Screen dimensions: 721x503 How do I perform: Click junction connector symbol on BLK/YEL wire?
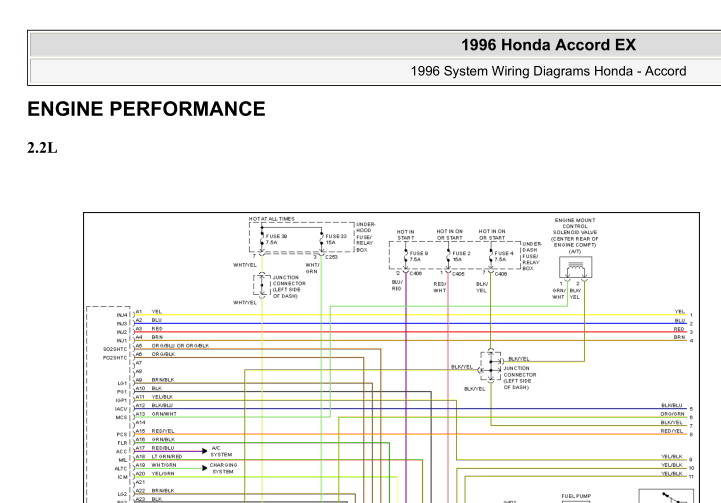[x=491, y=366]
